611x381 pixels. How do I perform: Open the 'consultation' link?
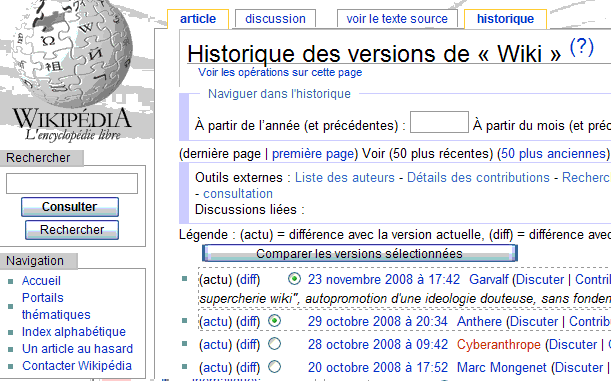pyautogui.click(x=238, y=194)
